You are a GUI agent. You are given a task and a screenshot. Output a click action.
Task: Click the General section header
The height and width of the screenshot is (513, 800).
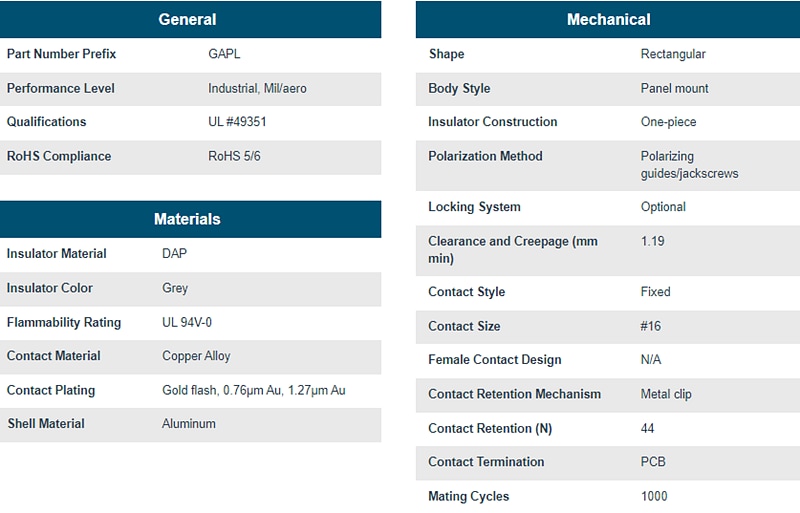click(x=187, y=19)
